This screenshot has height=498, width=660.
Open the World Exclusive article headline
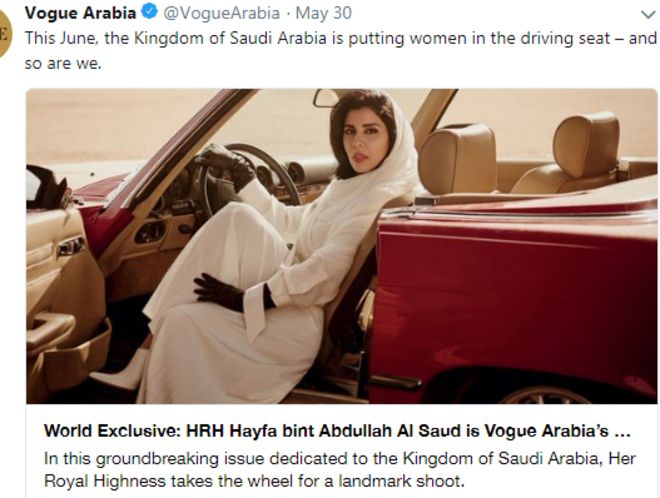point(337,431)
